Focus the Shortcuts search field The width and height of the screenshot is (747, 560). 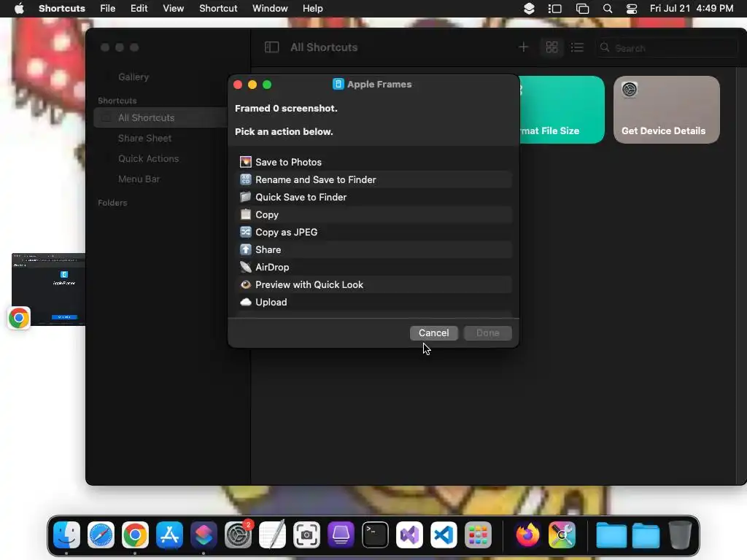pyautogui.click(x=666, y=47)
